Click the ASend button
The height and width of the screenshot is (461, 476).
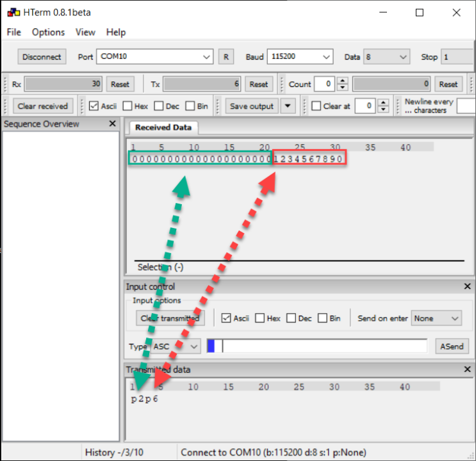coord(452,346)
